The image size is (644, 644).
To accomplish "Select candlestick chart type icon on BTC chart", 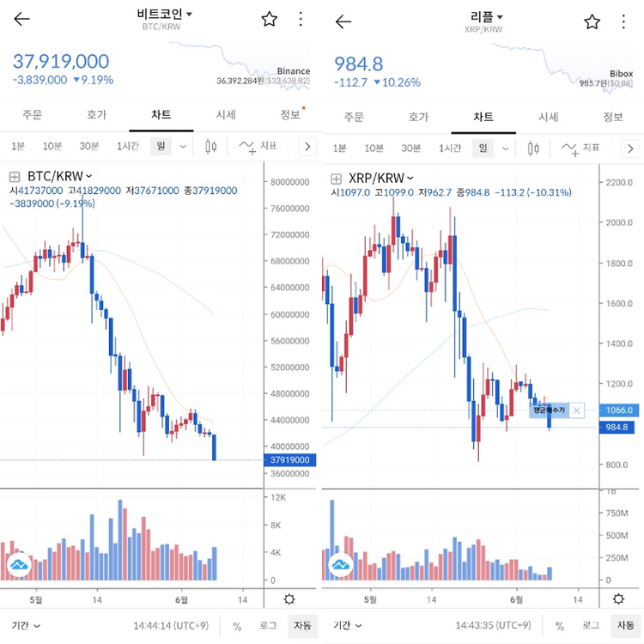I will [210, 146].
